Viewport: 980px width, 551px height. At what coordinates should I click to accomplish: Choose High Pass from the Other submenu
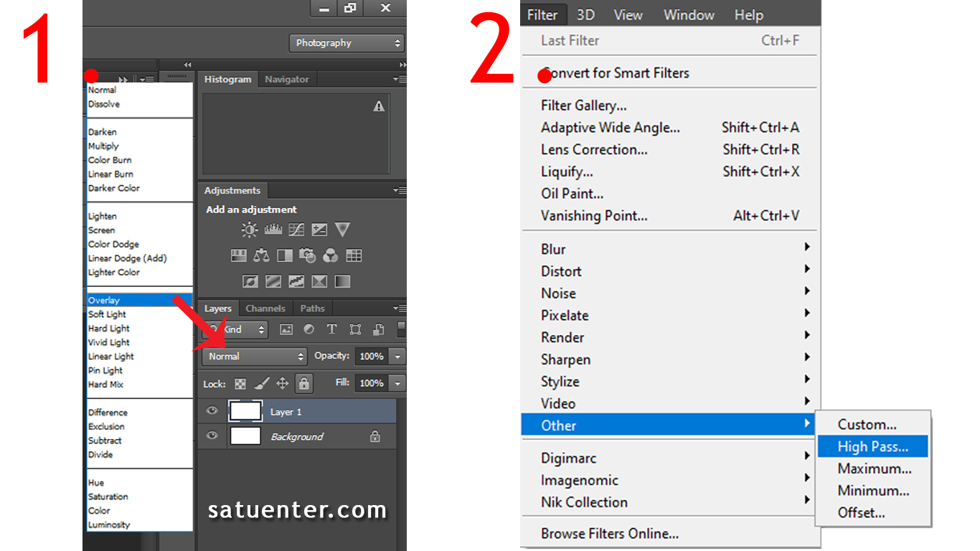872,446
